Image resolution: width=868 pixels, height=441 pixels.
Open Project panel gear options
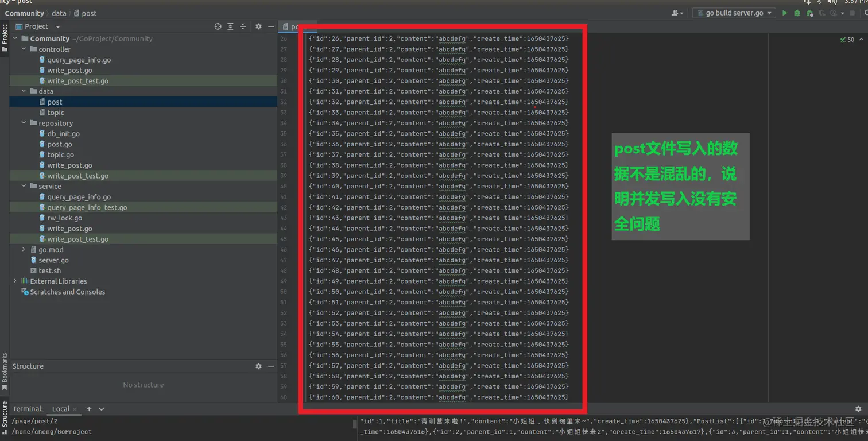click(x=258, y=26)
